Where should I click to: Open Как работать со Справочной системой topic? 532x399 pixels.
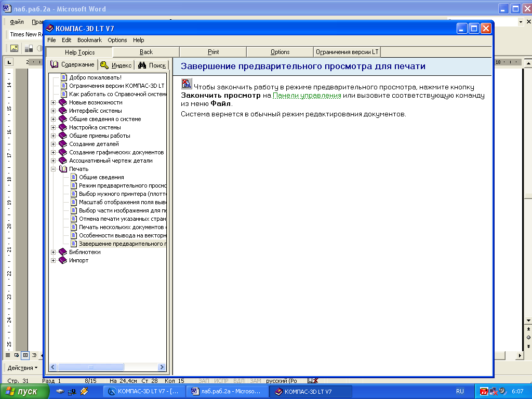pos(117,95)
